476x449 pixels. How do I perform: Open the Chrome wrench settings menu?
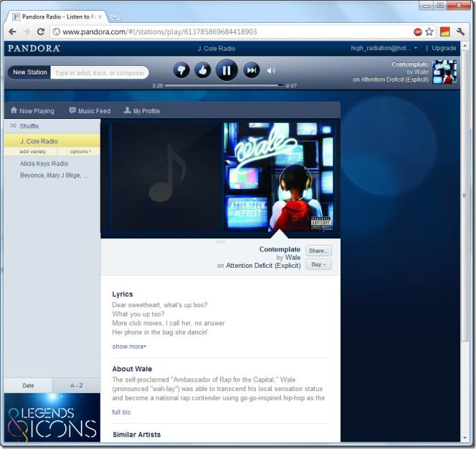[x=461, y=32]
